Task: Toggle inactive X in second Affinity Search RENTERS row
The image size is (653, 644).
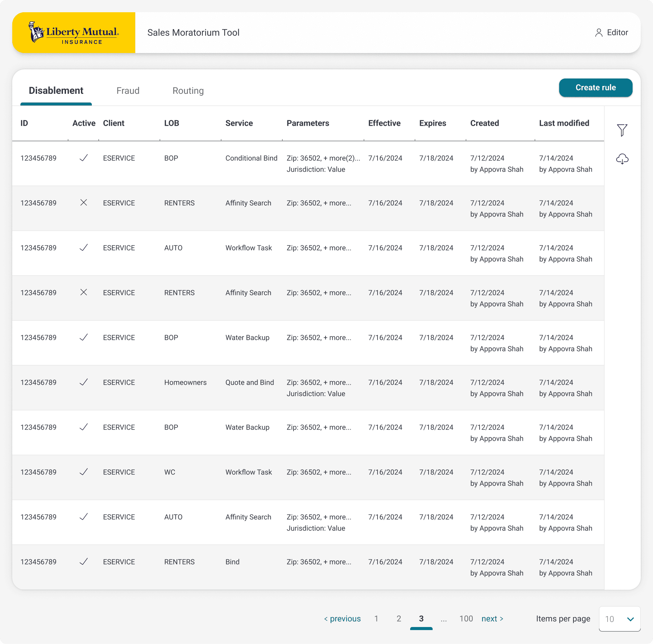Action: coord(84,293)
